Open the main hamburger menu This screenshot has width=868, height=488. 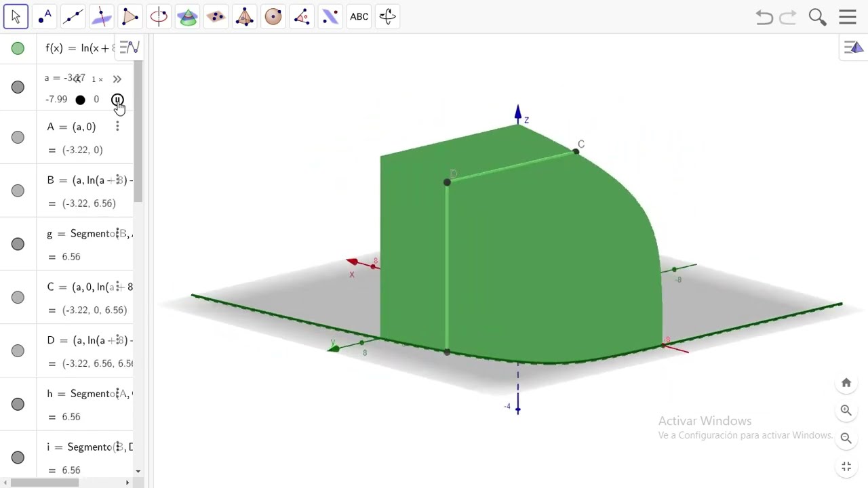coord(848,17)
